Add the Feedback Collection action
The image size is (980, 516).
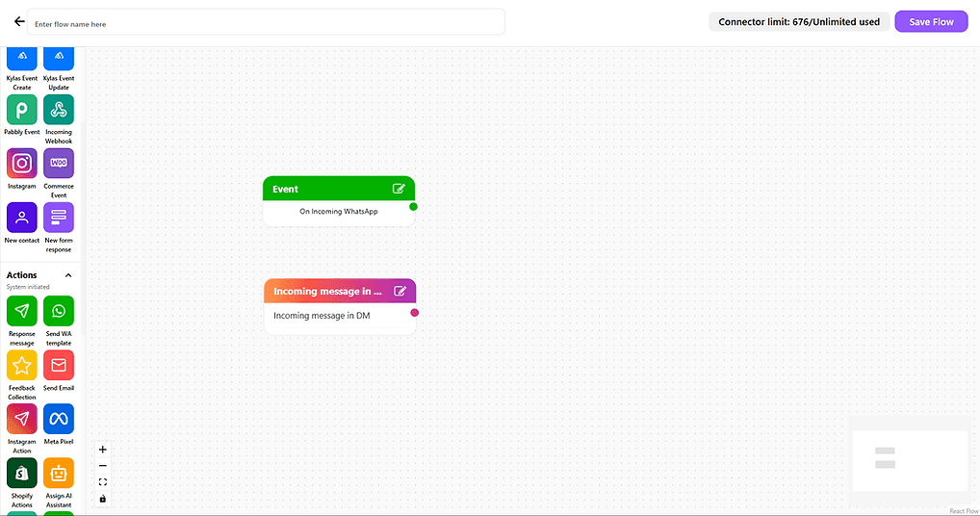(x=22, y=366)
